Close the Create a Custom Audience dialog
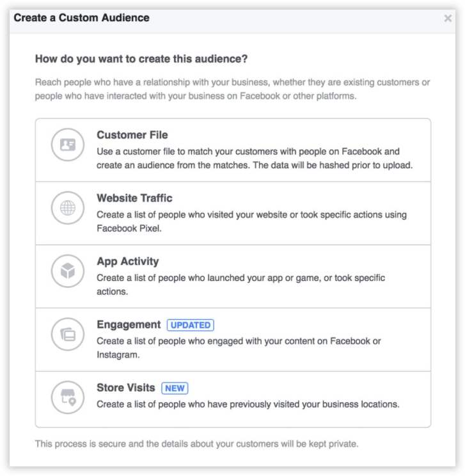Screen dimensions: 465x476 (x=448, y=18)
